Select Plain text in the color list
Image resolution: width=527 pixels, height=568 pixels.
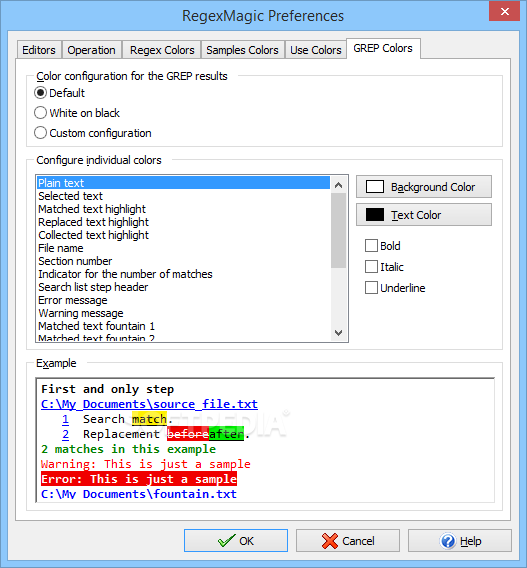coord(183,183)
